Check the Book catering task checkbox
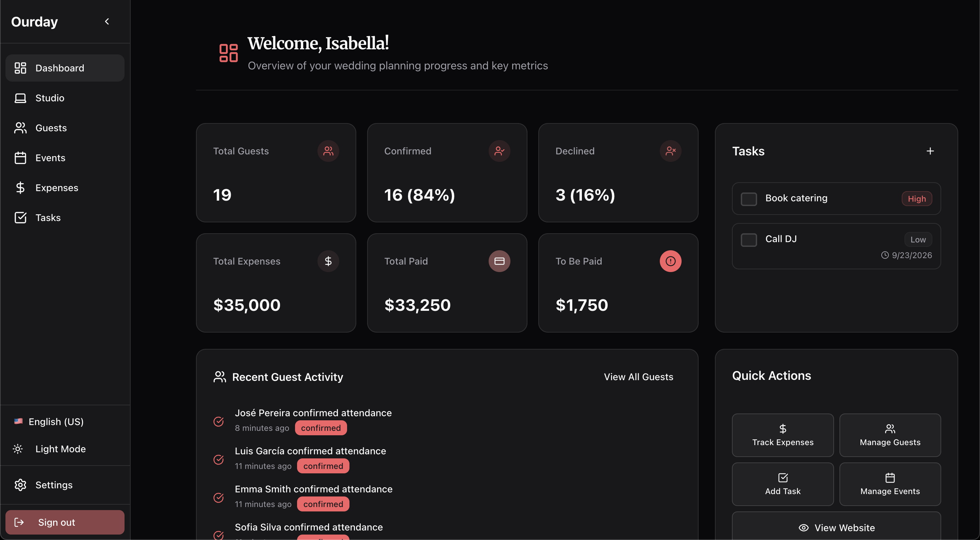 748,199
